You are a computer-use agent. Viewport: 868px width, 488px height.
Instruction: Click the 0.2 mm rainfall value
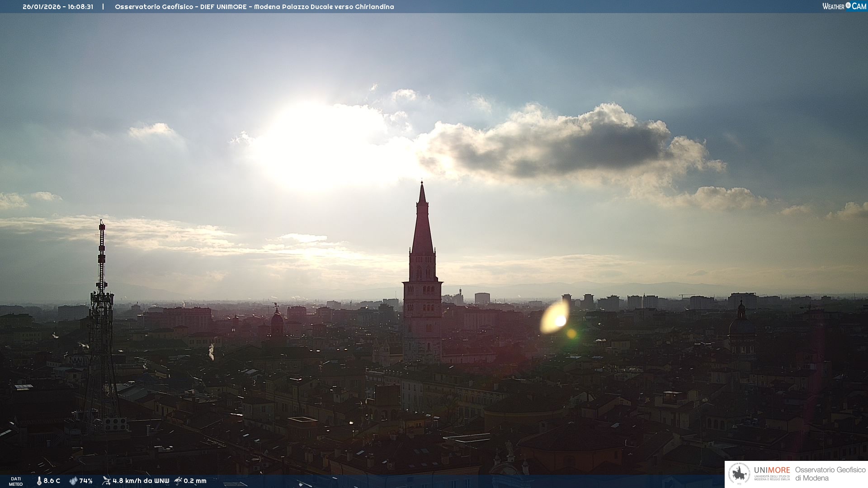pos(195,481)
